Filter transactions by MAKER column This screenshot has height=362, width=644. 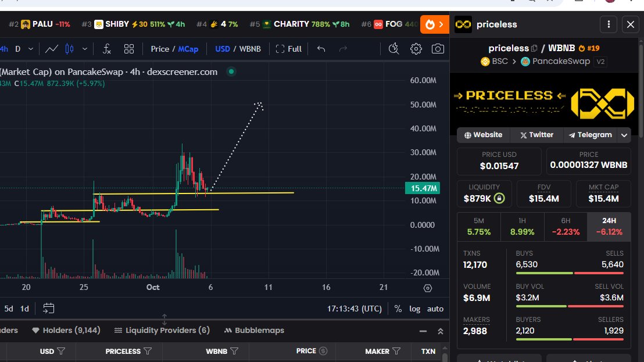[x=396, y=352]
